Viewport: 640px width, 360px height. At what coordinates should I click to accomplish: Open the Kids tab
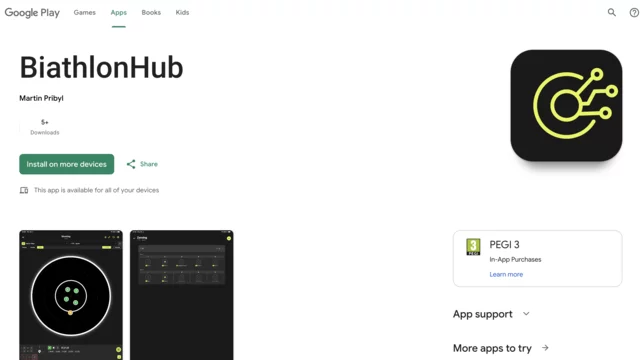pyautogui.click(x=182, y=13)
